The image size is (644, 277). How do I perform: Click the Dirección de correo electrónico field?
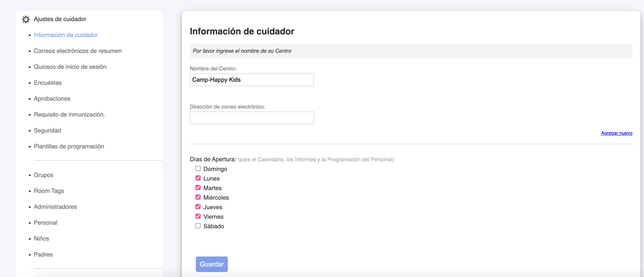coord(252,118)
